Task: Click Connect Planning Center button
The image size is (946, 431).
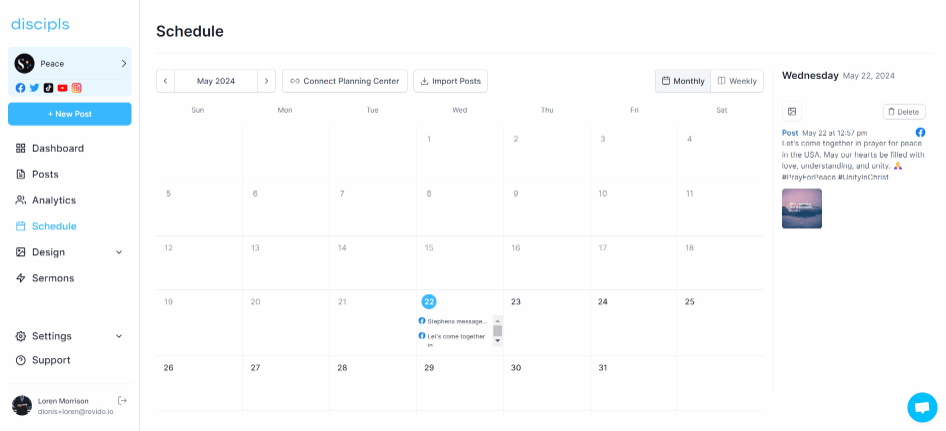Action: (x=344, y=81)
